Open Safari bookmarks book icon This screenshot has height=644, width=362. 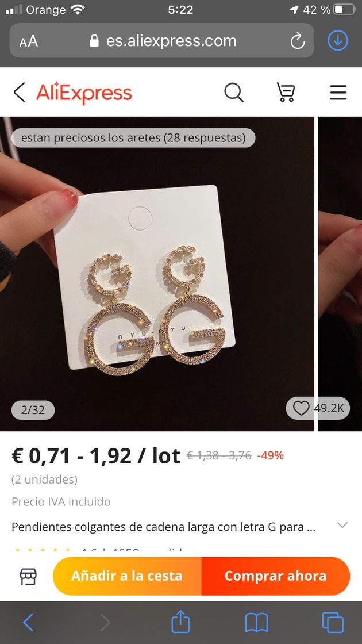[256, 623]
